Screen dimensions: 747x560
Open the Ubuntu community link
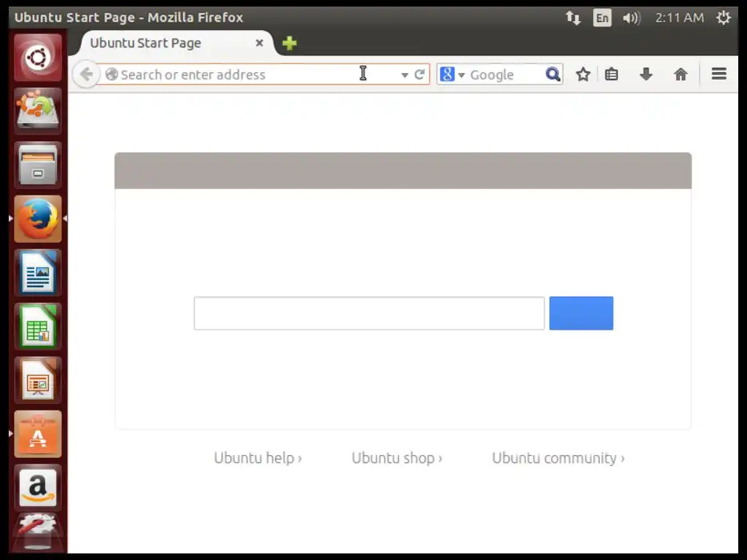pyautogui.click(x=558, y=458)
